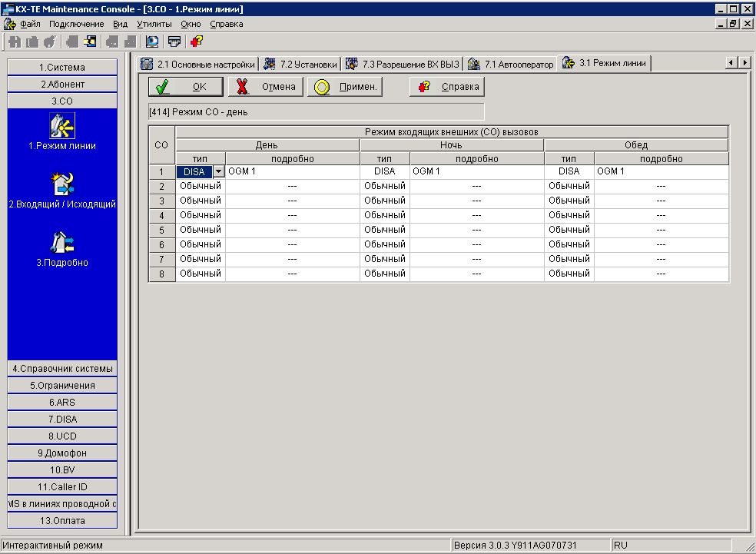Click the Справка button beside Примен.

point(447,87)
